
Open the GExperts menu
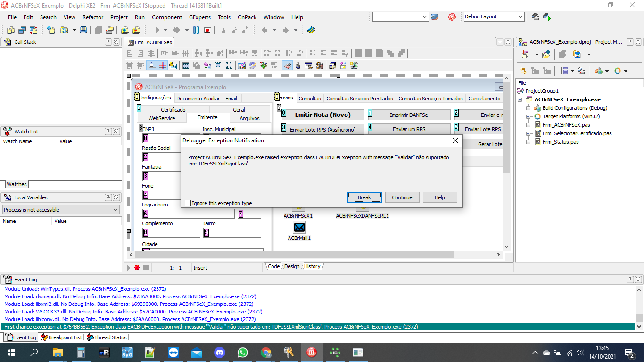(200, 17)
